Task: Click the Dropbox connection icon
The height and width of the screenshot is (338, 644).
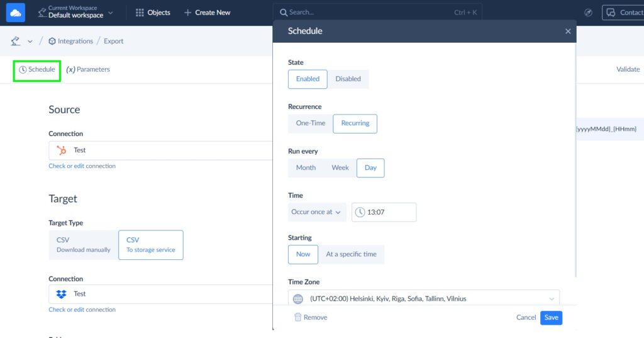Action: pos(62,294)
